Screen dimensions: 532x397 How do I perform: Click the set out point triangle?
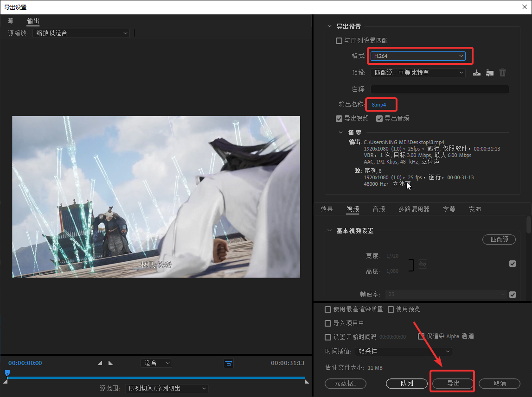(x=110, y=363)
